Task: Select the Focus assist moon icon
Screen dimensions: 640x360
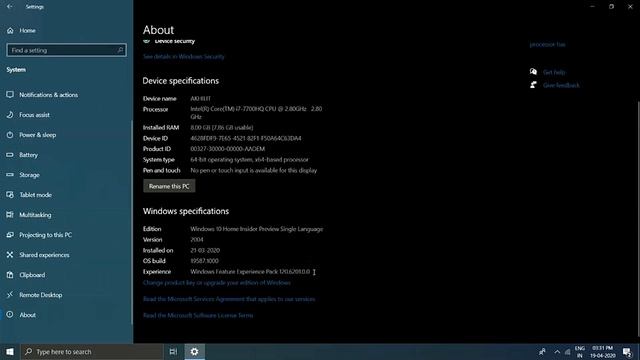Action: pyautogui.click(x=10, y=115)
